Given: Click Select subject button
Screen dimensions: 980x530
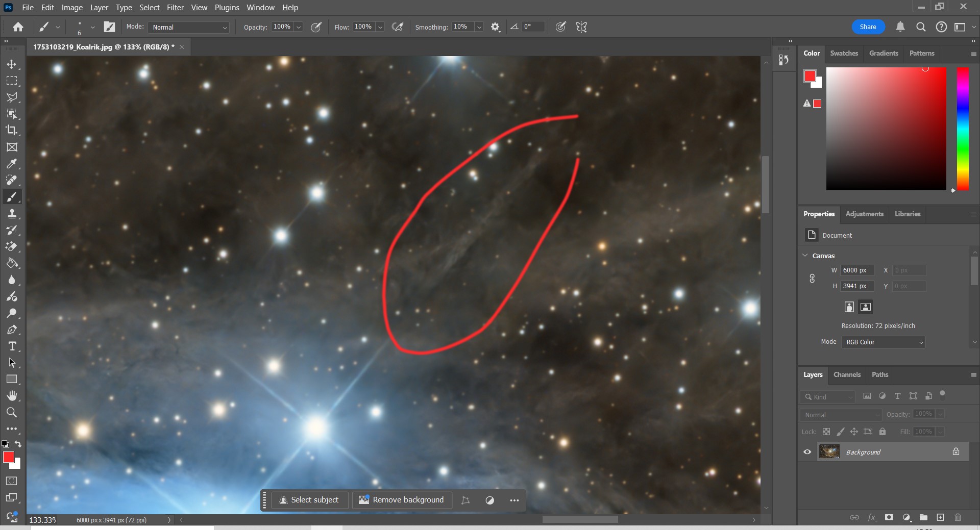Looking at the screenshot, I should pos(309,500).
